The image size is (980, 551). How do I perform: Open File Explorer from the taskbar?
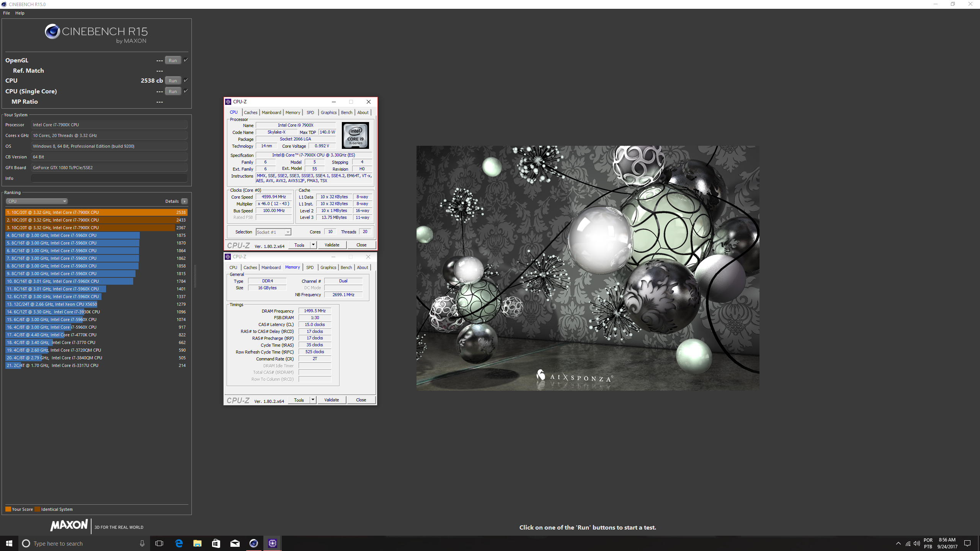point(198,543)
